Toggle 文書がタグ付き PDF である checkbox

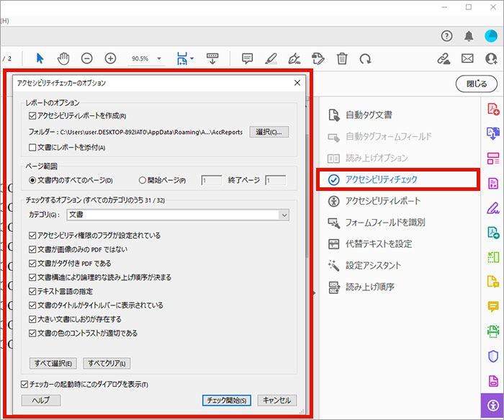pyautogui.click(x=32, y=264)
